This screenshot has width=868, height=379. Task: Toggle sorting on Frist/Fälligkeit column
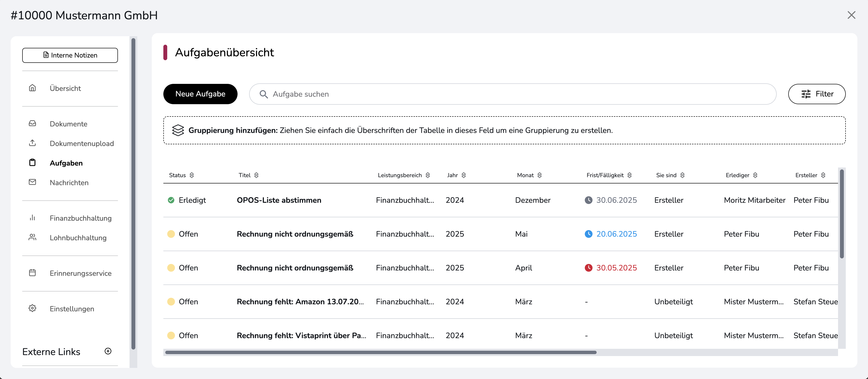(629, 175)
